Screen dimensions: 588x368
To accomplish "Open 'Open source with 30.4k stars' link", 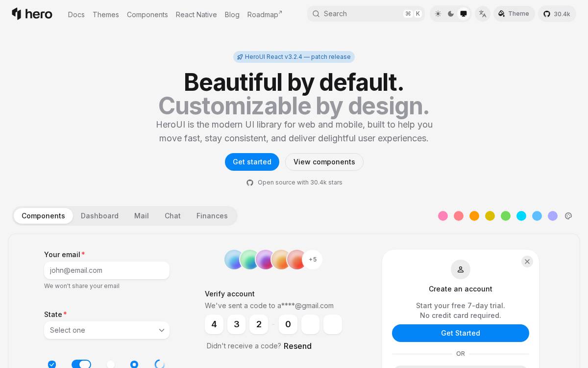I will pyautogui.click(x=294, y=183).
